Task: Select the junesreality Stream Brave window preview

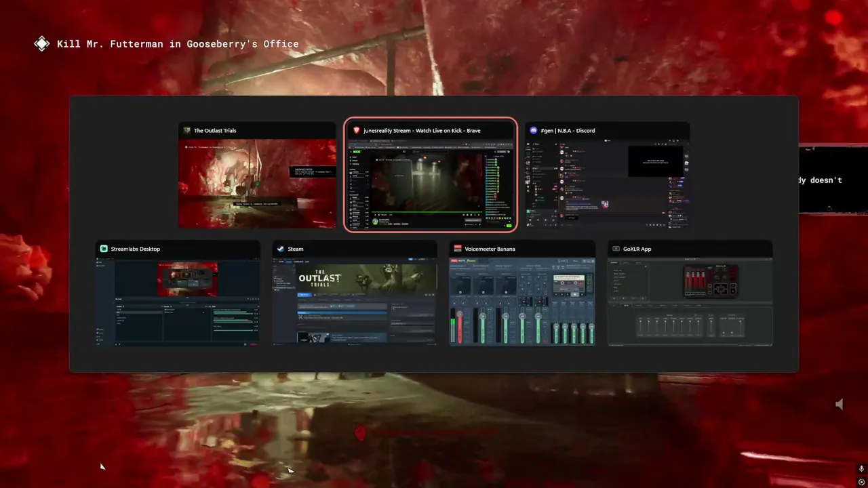Action: point(431,185)
